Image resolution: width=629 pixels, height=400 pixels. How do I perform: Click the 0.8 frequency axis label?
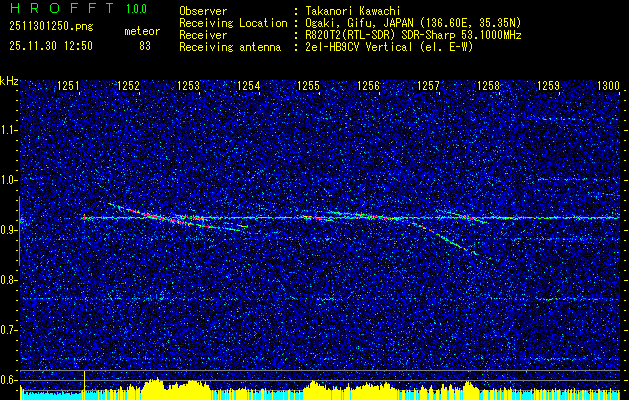pos(9,280)
